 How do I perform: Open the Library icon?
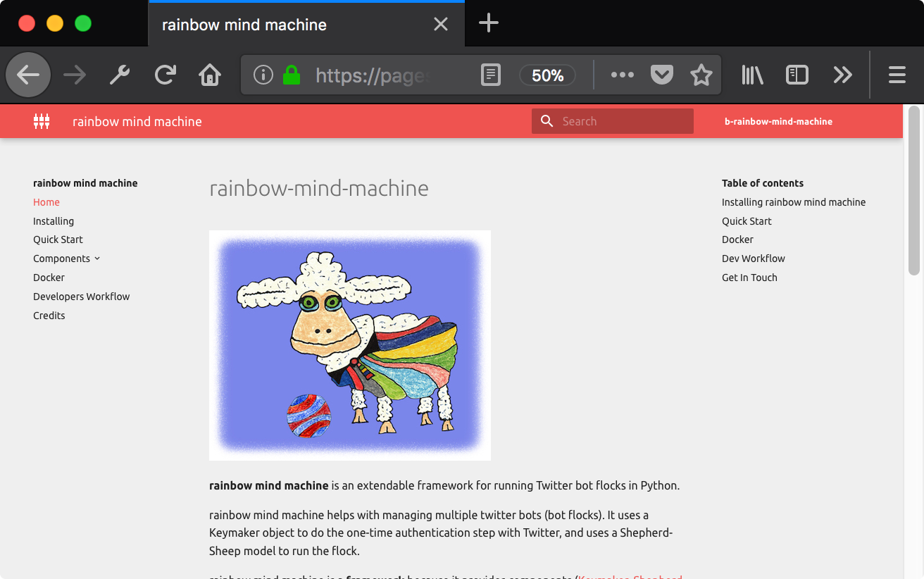752,75
